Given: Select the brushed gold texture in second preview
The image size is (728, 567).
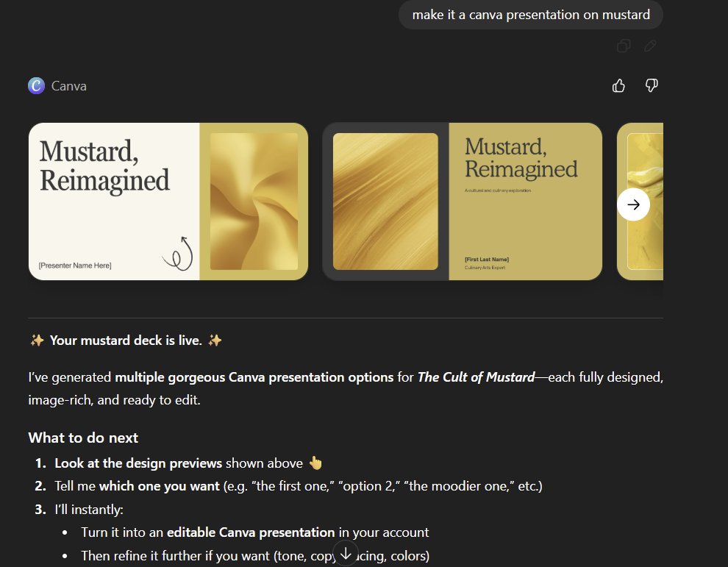Looking at the screenshot, I should [385, 202].
